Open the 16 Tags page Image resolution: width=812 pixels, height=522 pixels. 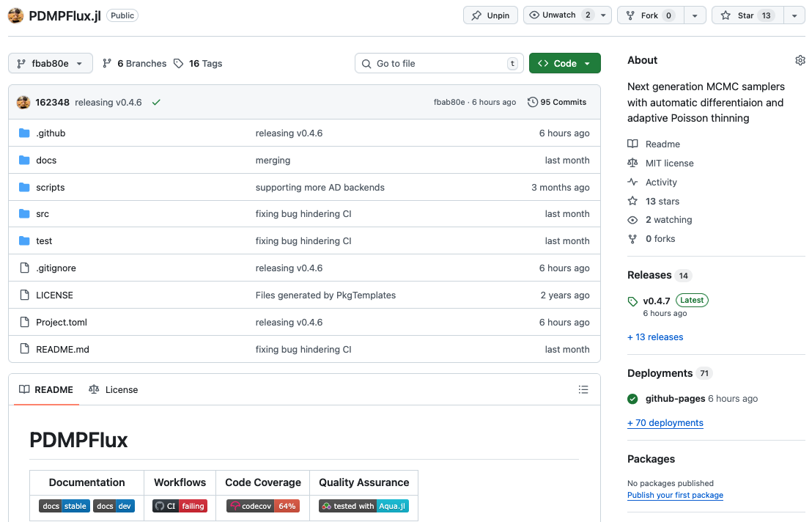tap(198, 64)
